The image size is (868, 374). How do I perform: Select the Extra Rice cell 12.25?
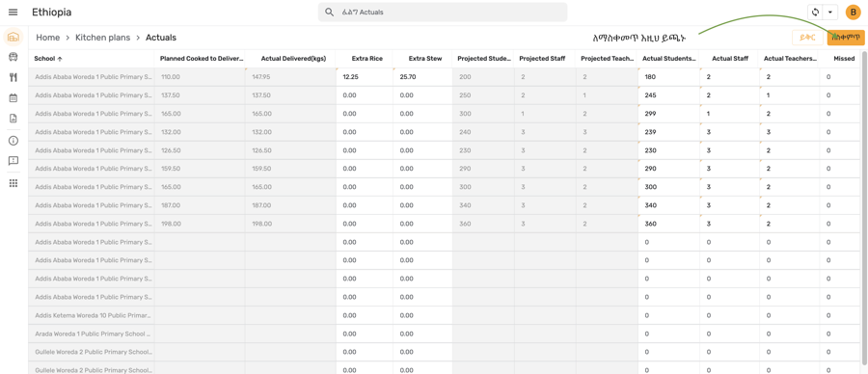click(365, 77)
